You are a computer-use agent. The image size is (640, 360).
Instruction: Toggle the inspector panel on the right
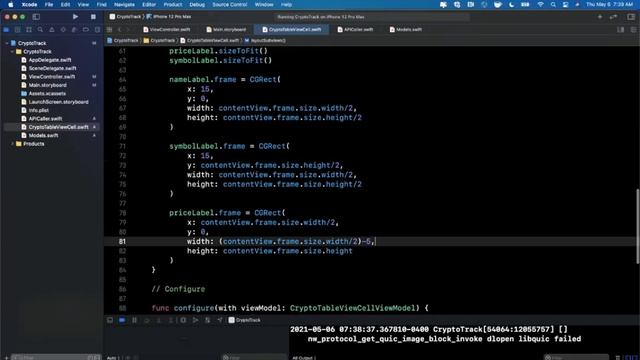[x=631, y=17]
